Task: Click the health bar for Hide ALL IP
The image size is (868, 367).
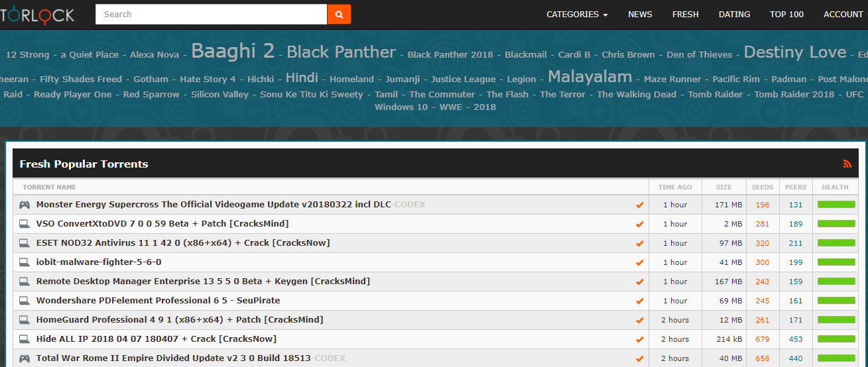Action: [836, 339]
